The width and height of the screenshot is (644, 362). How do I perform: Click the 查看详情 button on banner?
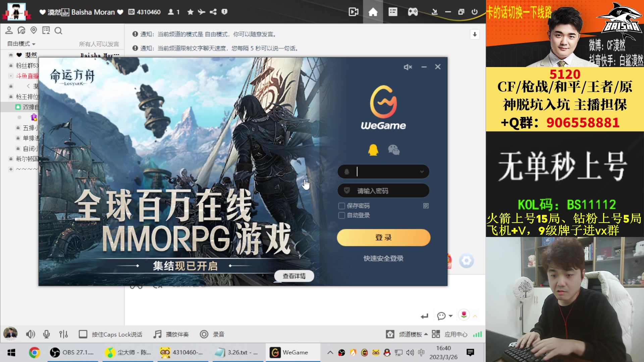coord(294,276)
